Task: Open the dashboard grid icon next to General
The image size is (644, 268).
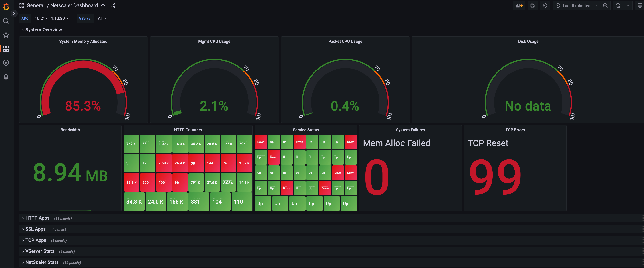Action: tap(22, 5)
